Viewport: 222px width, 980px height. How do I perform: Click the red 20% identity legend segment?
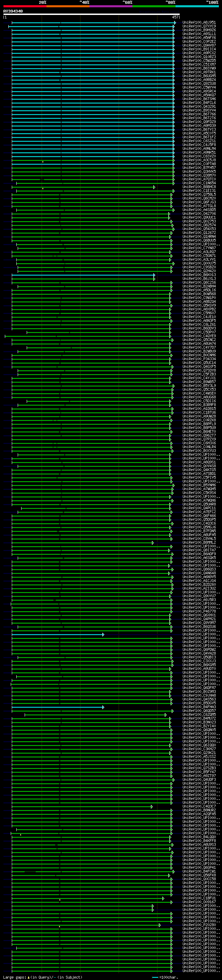point(25,6)
